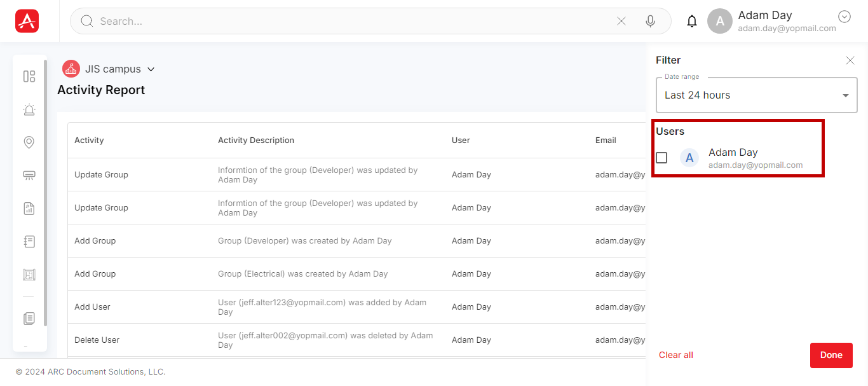Click the notifications bell icon
This screenshot has width=868, height=386.
(692, 21)
